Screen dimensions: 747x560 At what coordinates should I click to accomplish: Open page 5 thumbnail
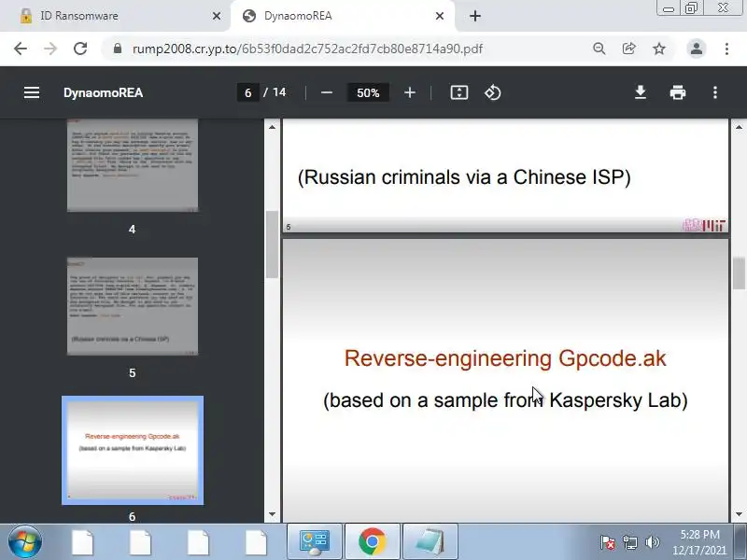click(133, 306)
